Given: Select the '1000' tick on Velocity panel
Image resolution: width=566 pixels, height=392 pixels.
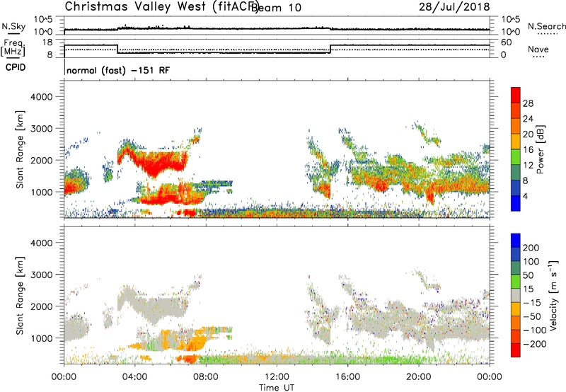Looking at the screenshot, I should coord(41,338).
